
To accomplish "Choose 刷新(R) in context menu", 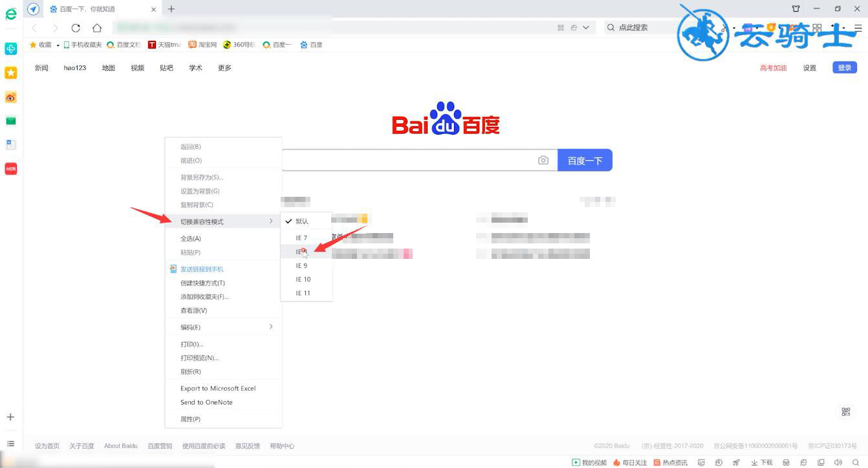I will click(x=223, y=372).
